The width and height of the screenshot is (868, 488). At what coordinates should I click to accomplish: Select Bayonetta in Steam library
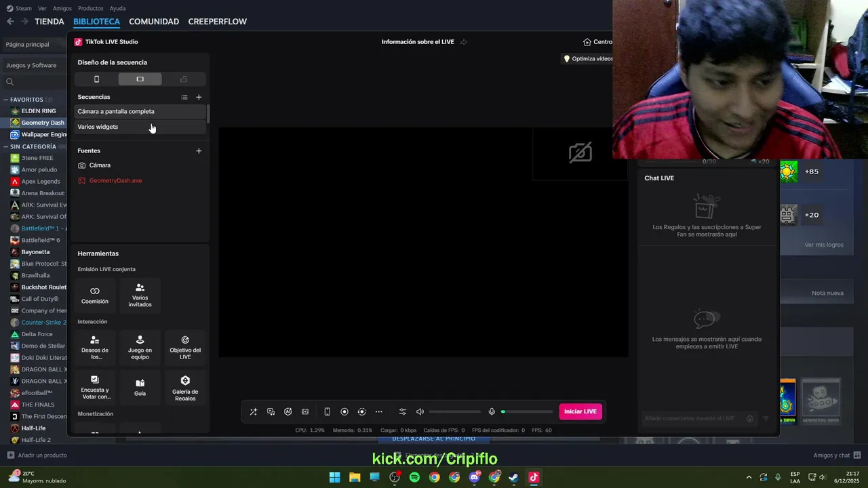(x=35, y=252)
